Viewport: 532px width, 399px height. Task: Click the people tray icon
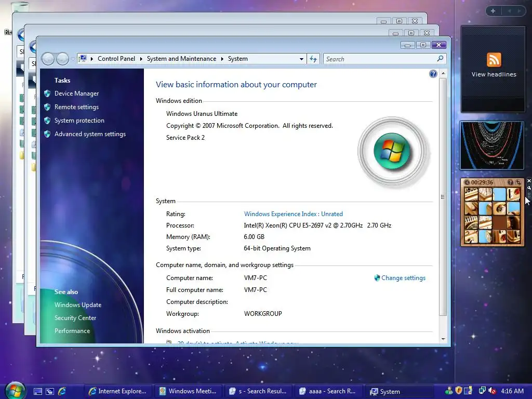pyautogui.click(x=449, y=391)
